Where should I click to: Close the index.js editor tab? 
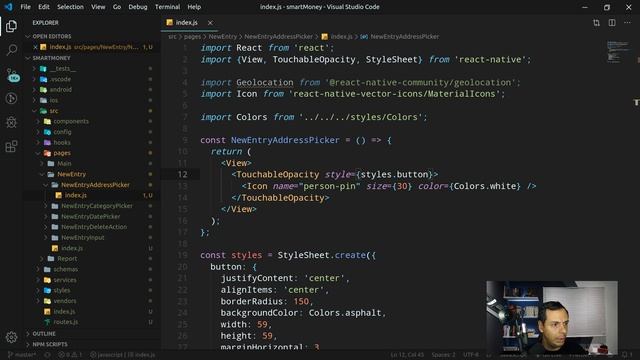tap(210, 23)
